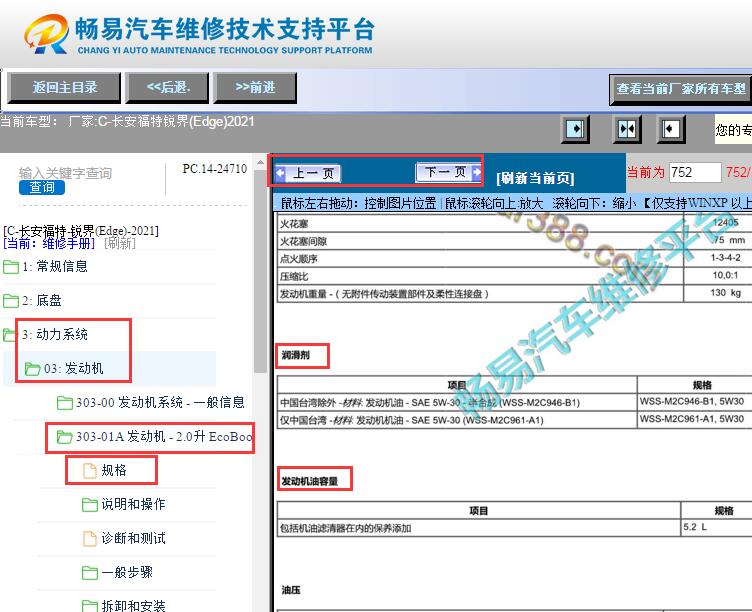
Task: Click the PC.14-24710 label
Action: click(x=214, y=169)
